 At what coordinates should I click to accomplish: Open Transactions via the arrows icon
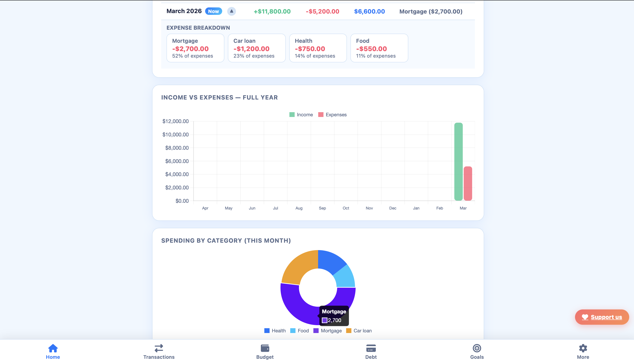(x=159, y=348)
